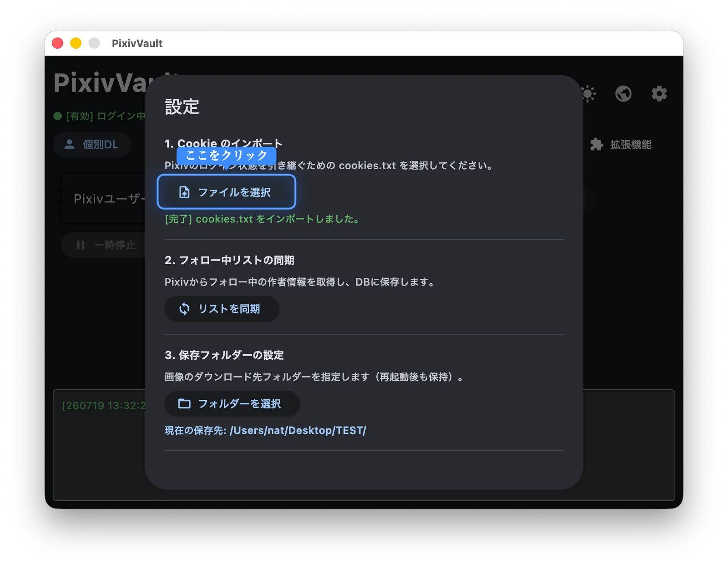Click the ファイルを選択 file button
The width and height of the screenshot is (728, 568).
[227, 192]
